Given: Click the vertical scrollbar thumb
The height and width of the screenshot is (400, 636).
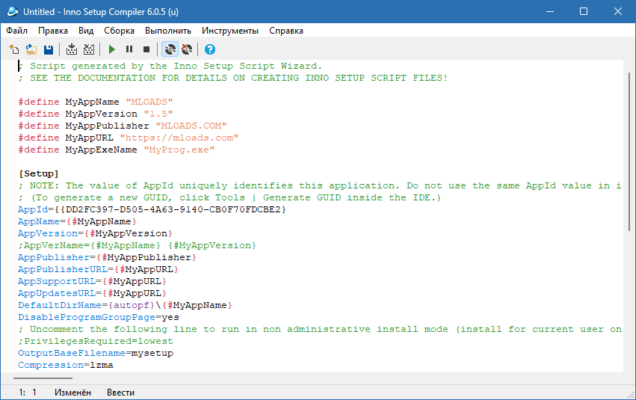Looking at the screenshot, I should [629, 151].
